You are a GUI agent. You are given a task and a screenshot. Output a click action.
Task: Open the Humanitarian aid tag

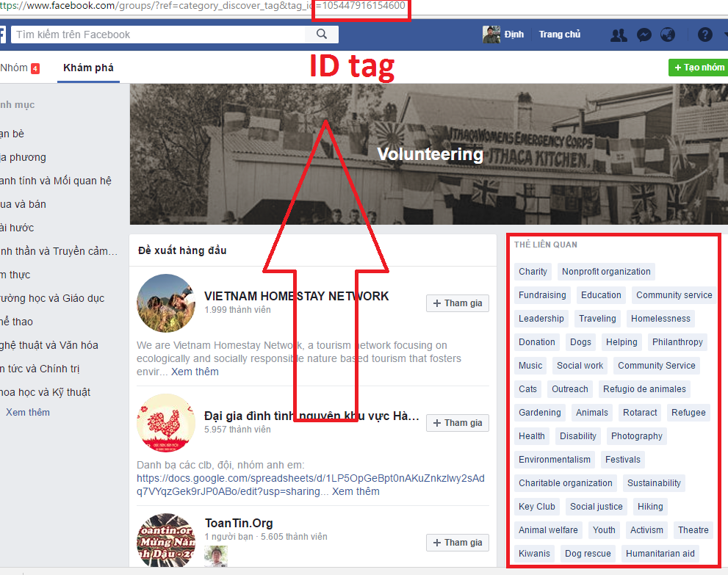click(x=660, y=554)
